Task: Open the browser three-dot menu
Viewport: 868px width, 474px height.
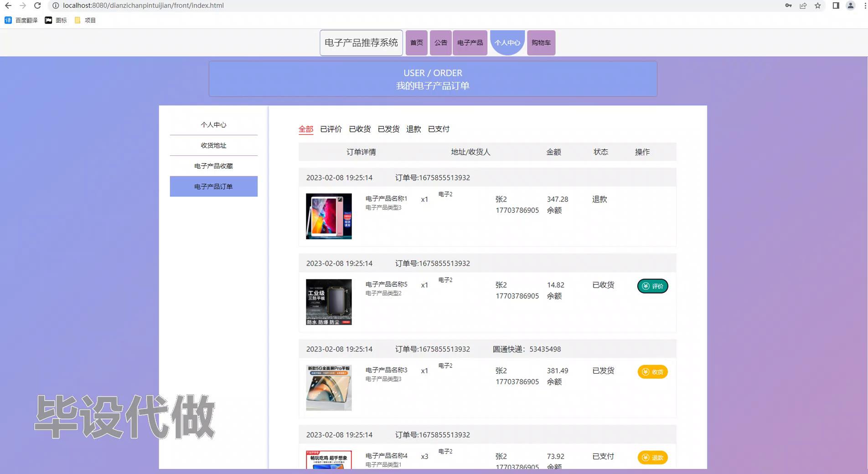Action: pyautogui.click(x=864, y=5)
